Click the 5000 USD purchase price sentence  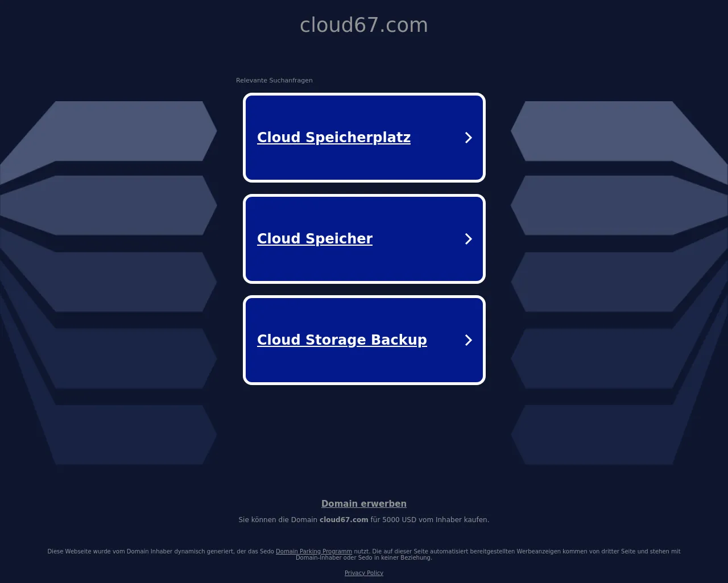(364, 520)
